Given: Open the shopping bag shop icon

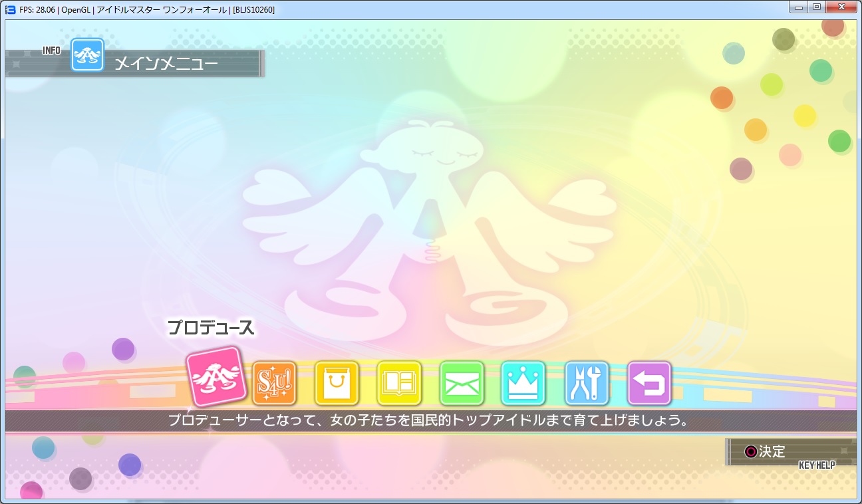Looking at the screenshot, I should click(x=337, y=383).
